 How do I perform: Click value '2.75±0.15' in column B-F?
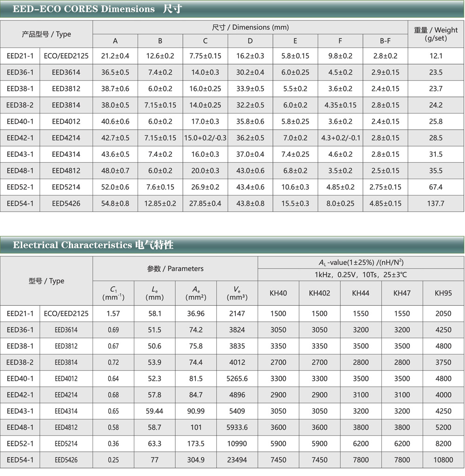point(385,187)
